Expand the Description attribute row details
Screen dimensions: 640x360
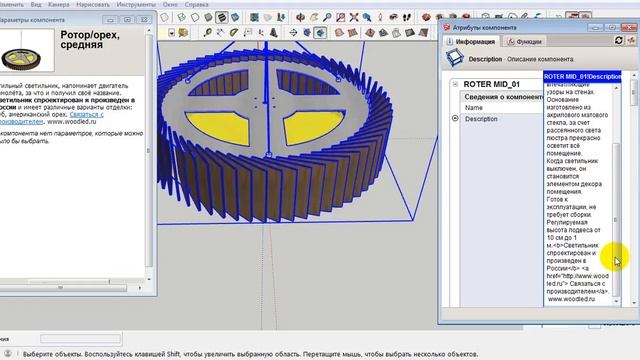pyautogui.click(x=455, y=119)
